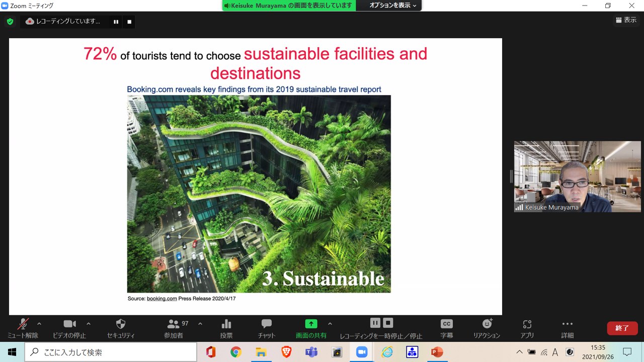
Task: Click the green share screen icon
Action: point(311,324)
